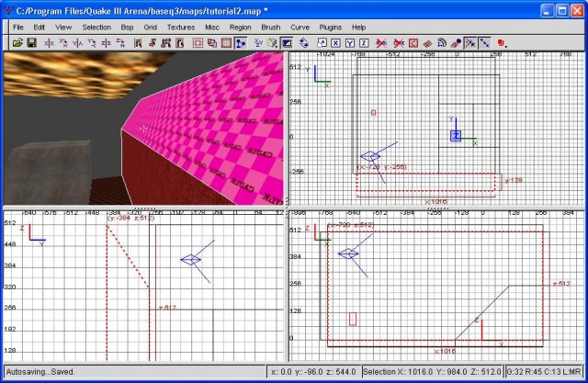588x383 pixels.
Task: Click the blue Z entity box in XY view
Action: [x=456, y=136]
